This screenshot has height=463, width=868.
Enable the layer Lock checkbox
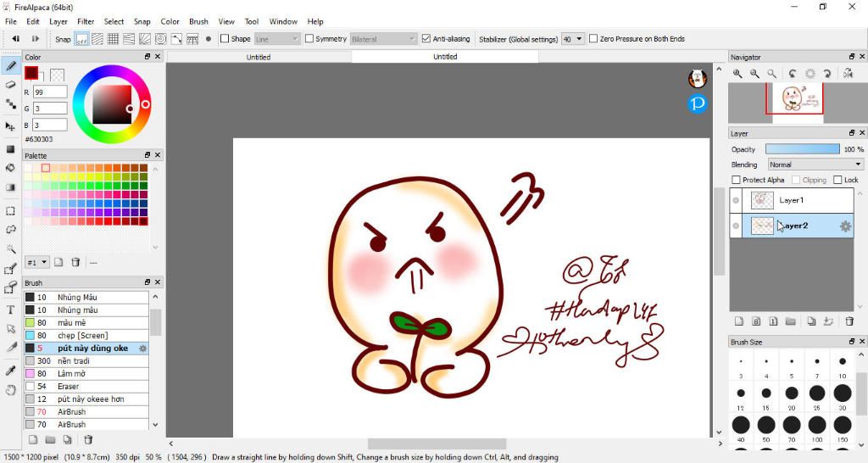pos(837,180)
